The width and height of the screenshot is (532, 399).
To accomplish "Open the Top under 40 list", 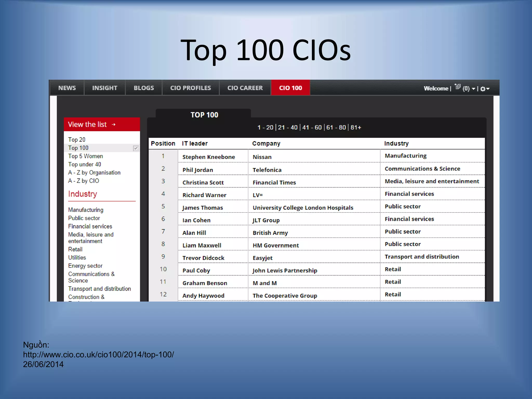I will click(x=84, y=164).
